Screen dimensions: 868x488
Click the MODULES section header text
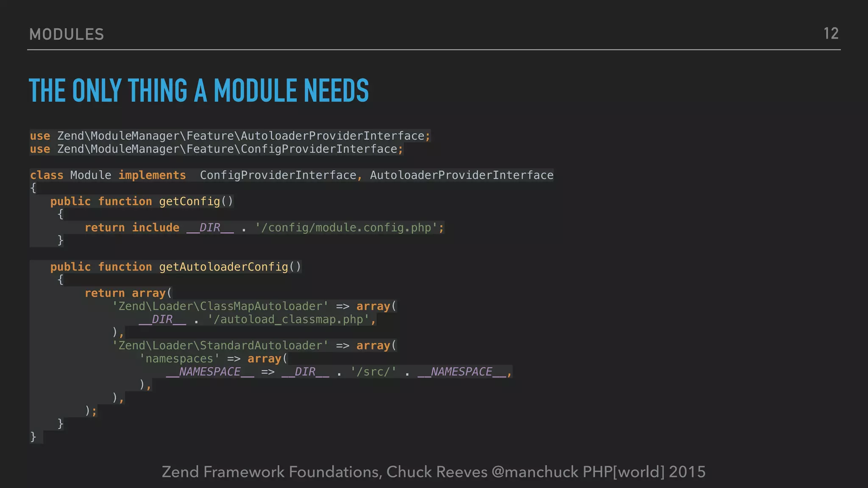pyautogui.click(x=67, y=34)
